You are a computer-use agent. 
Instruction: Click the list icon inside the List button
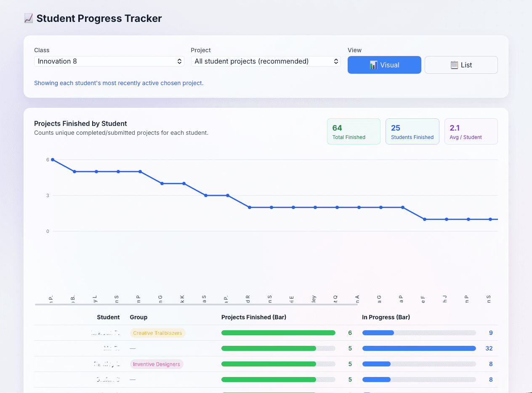(454, 65)
